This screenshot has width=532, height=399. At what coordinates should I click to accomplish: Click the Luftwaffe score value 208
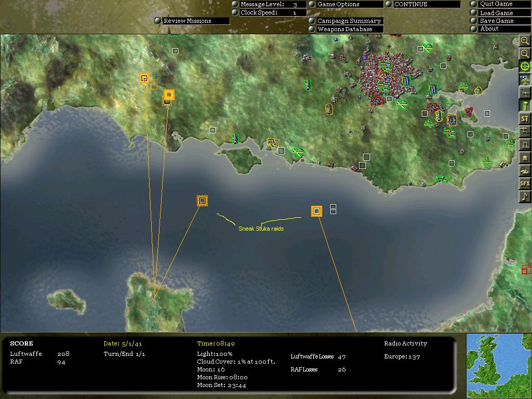[63, 353]
